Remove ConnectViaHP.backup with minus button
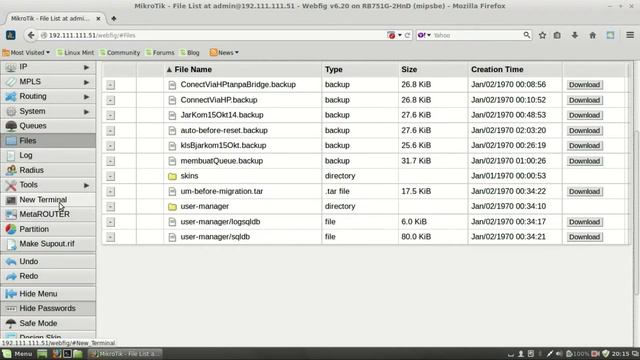640x360 pixels. pos(110,100)
